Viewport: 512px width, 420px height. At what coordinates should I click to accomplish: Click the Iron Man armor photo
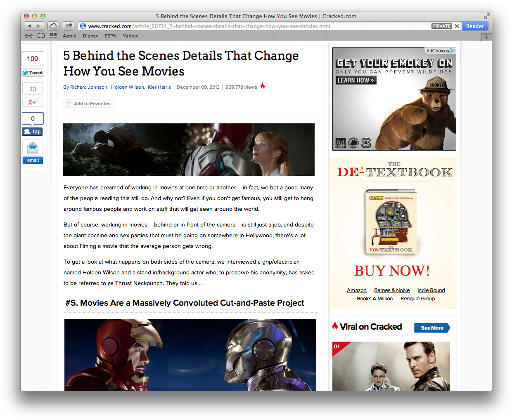pos(190,355)
